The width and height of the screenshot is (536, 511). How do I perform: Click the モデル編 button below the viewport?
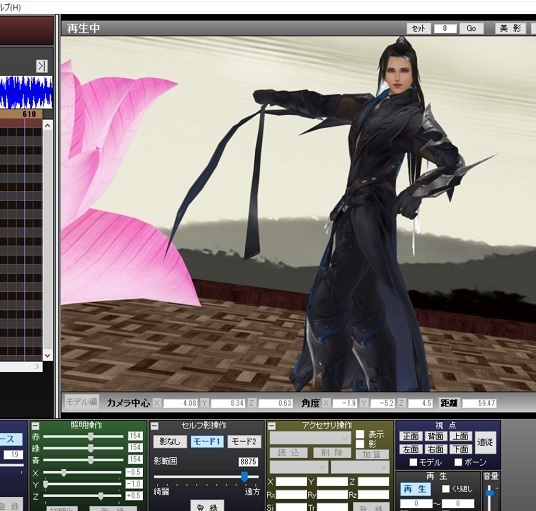point(81,402)
